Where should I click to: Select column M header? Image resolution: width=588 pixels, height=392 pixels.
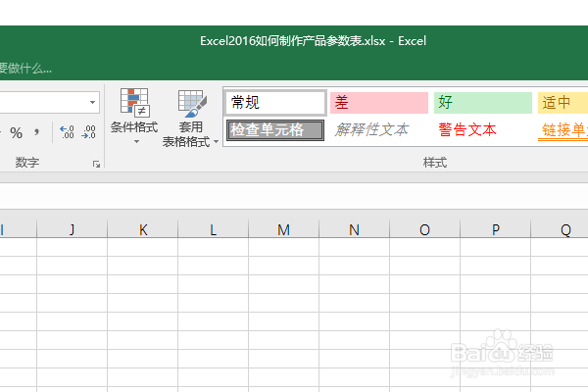click(x=283, y=229)
